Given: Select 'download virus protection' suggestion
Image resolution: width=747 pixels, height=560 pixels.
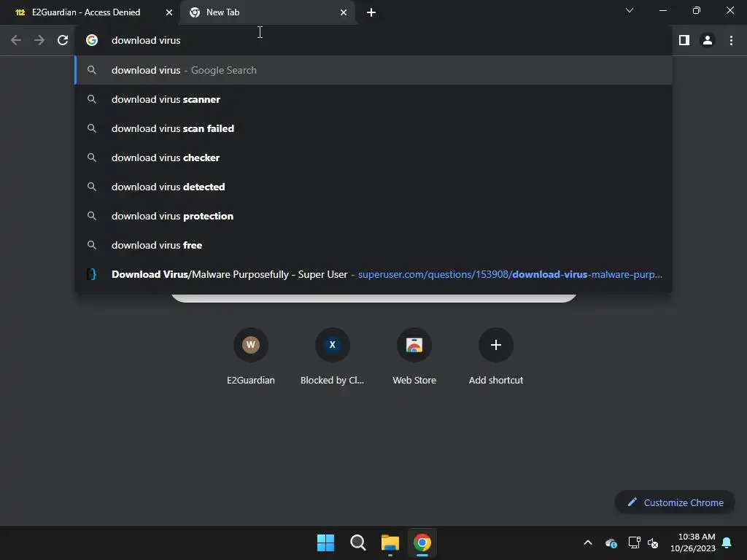Looking at the screenshot, I should tap(373, 216).
